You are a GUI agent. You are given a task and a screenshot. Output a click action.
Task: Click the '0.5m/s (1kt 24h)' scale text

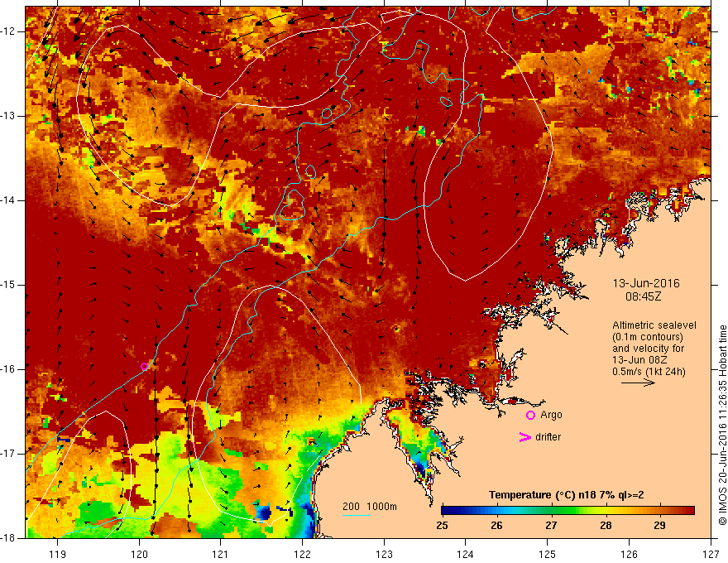649,372
